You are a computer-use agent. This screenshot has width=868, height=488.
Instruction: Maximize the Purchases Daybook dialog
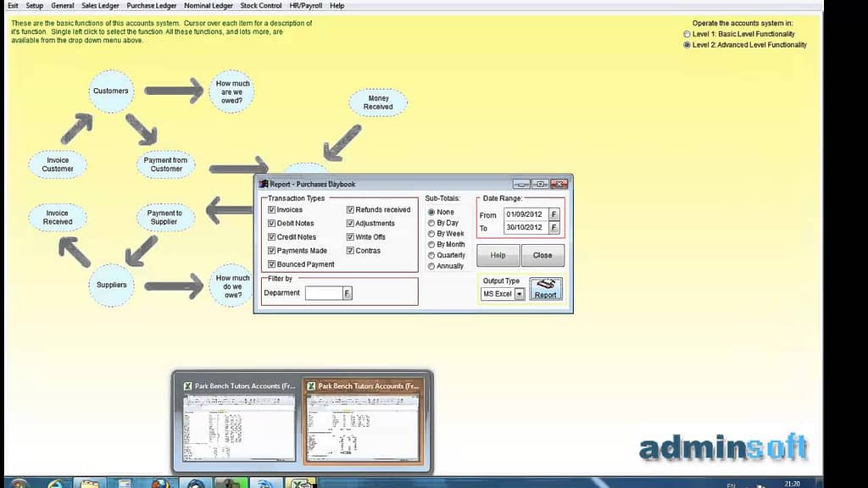click(540, 184)
